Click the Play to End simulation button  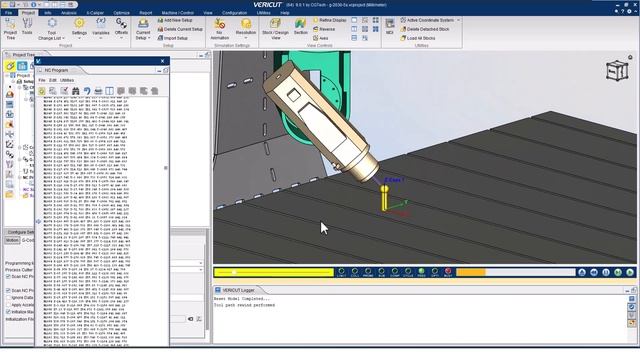coord(630,272)
